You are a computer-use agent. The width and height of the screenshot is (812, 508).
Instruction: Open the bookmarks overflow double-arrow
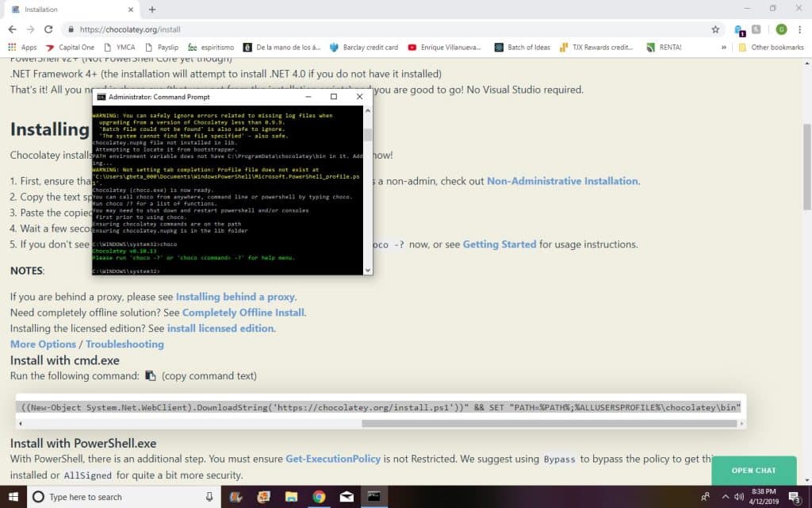(x=724, y=47)
